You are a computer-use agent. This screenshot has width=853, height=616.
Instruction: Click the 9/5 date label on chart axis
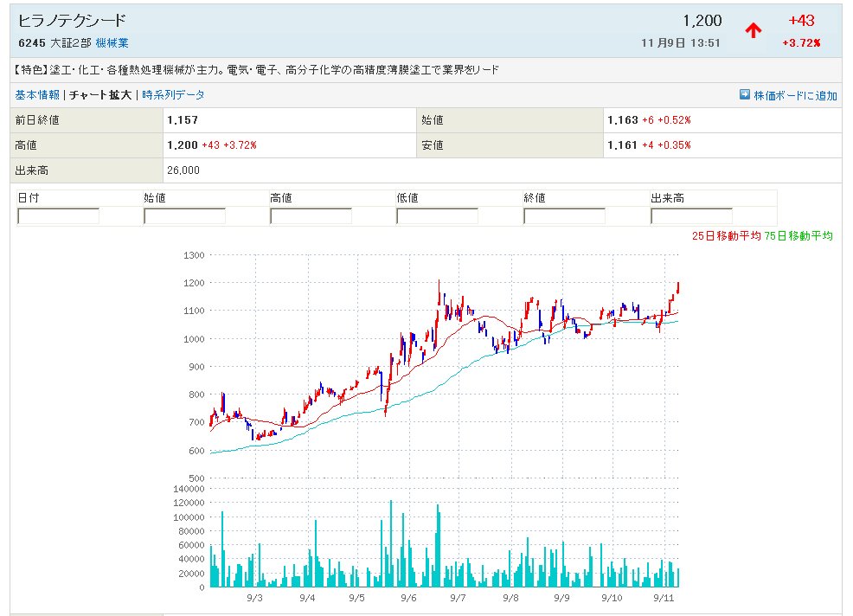click(x=357, y=598)
